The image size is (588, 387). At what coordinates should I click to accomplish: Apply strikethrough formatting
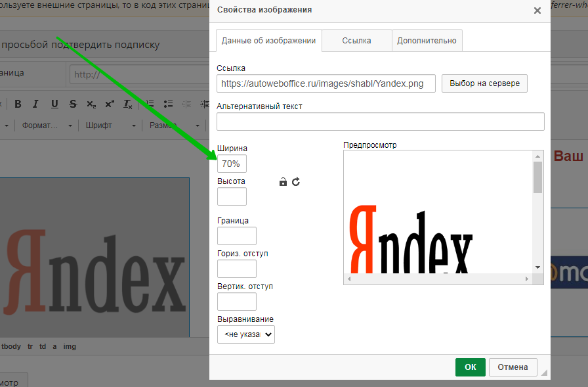point(73,104)
